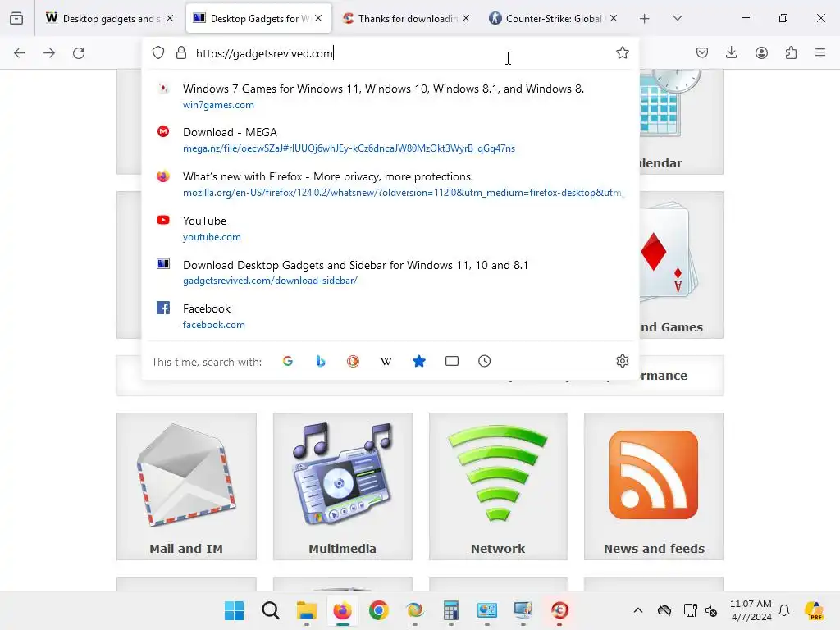Screen dimensions: 840x630
Task: Click the Firefox taskbar icon
Action: click(343, 610)
